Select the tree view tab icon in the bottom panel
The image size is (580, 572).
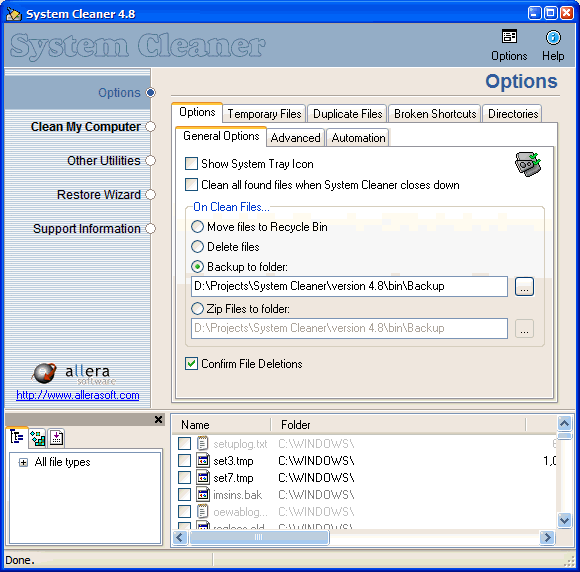click(17, 437)
